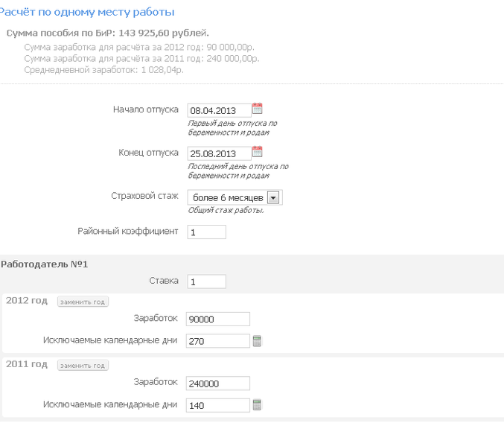The image size is (504, 423).
Task: Click calculator icon for 2012 excluded days
Action: (258, 341)
